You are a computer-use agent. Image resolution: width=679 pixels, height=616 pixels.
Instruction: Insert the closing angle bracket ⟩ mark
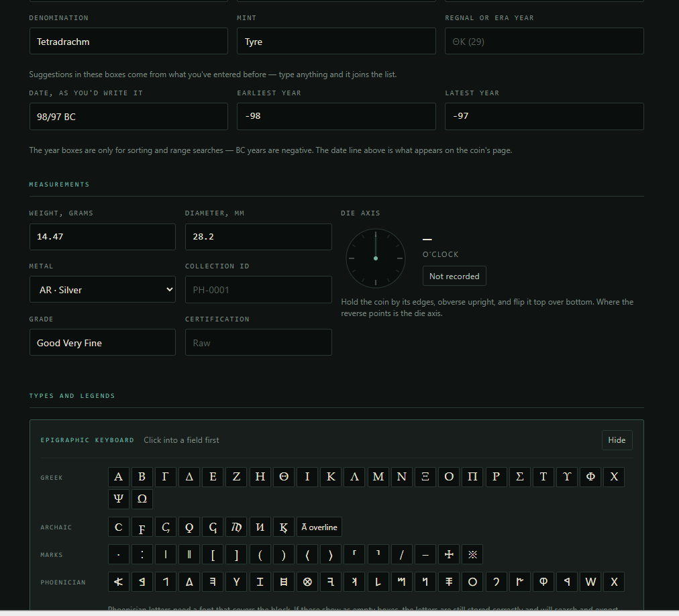(x=331, y=554)
